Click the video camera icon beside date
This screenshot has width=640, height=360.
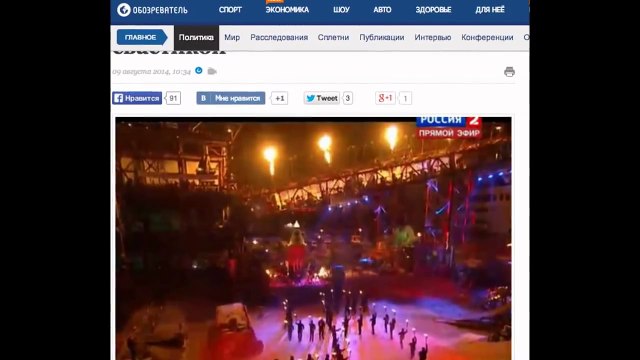212,71
